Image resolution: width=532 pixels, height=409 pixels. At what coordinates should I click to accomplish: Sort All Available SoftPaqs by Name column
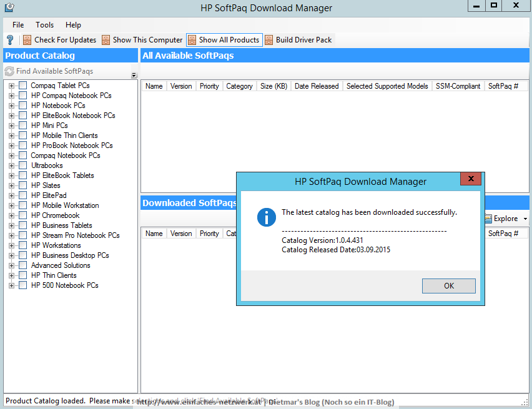tap(154, 86)
